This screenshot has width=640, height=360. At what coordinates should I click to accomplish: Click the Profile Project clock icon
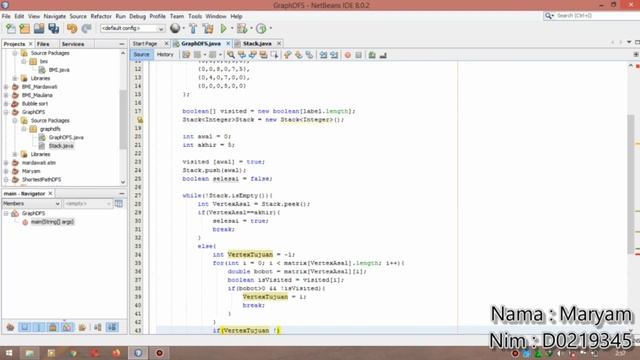[x=261, y=28]
